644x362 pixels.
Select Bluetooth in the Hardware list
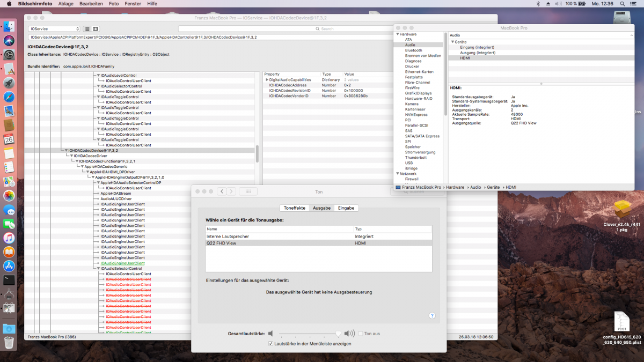(x=413, y=50)
